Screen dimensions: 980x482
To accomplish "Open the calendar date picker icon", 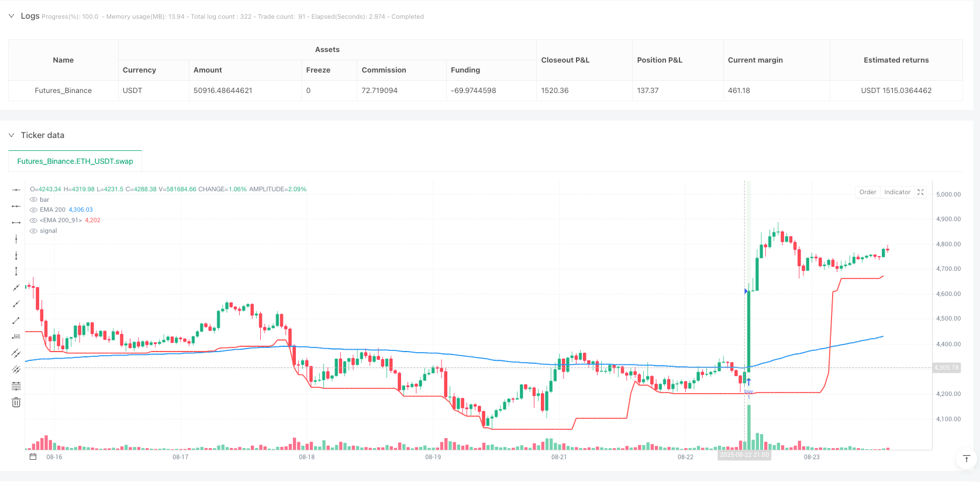I will click(33, 457).
